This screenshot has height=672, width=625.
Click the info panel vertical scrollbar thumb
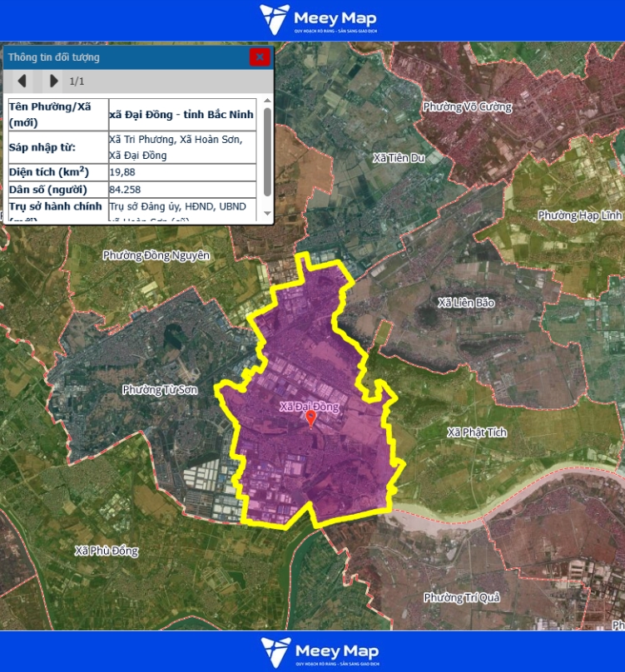267,150
